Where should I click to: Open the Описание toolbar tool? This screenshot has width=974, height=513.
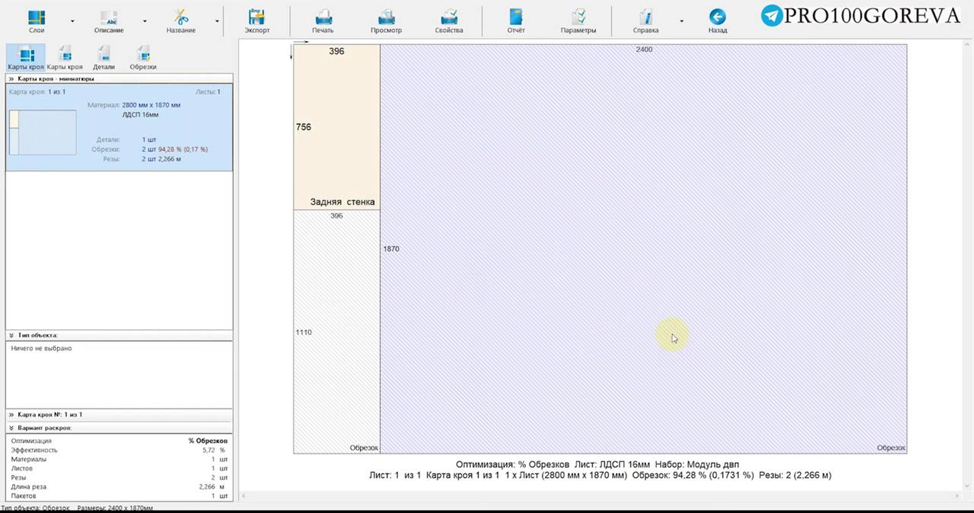pos(109,20)
